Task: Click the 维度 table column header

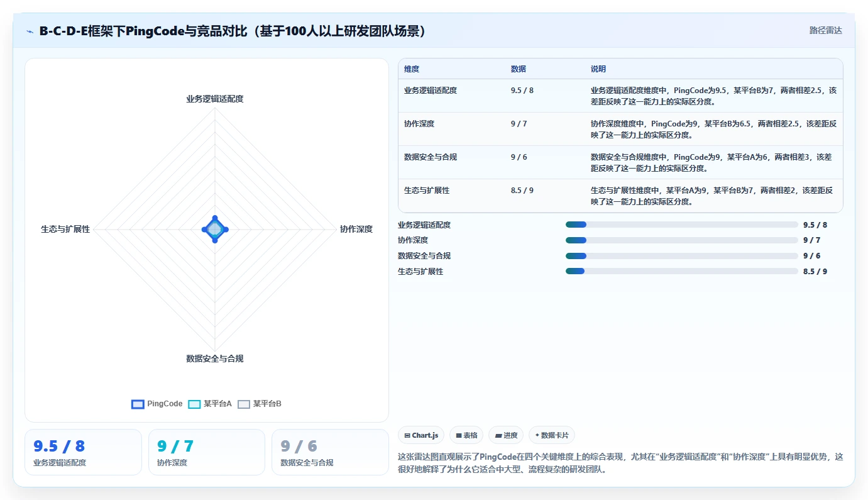Action: point(412,69)
